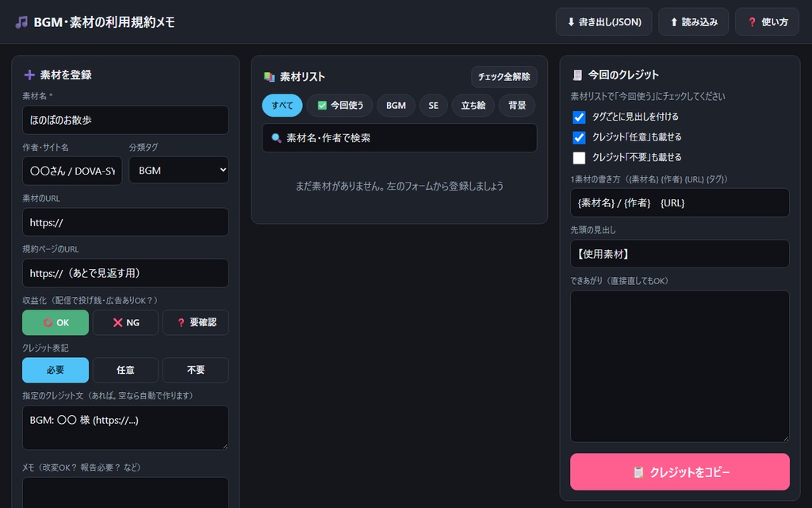Click the 1素材の書き方 template field

click(680, 202)
